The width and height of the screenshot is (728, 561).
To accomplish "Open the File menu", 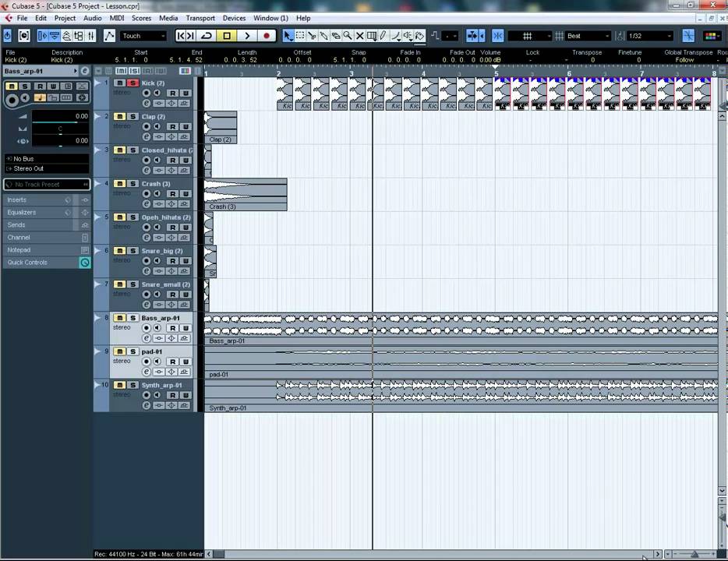I will click(x=22, y=18).
